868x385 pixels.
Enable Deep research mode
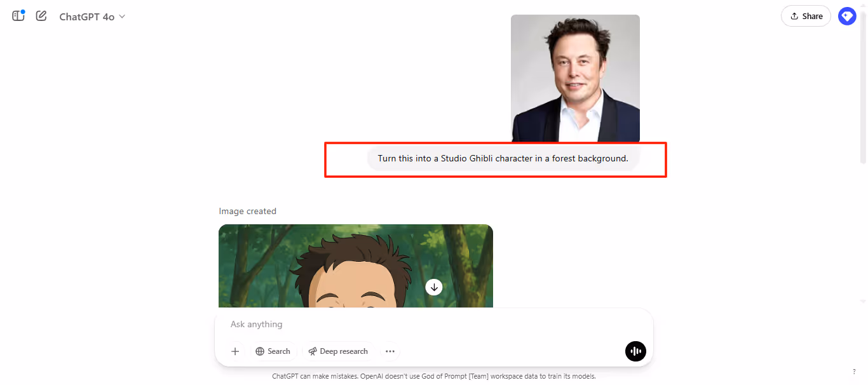pyautogui.click(x=338, y=351)
